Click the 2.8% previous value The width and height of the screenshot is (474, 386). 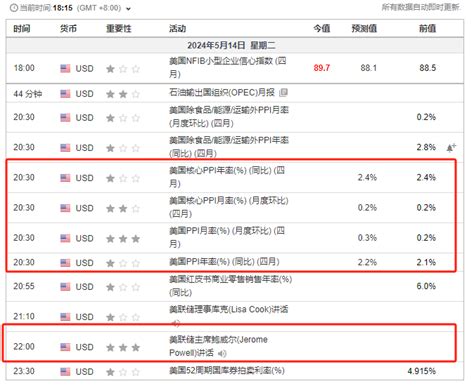(x=426, y=147)
